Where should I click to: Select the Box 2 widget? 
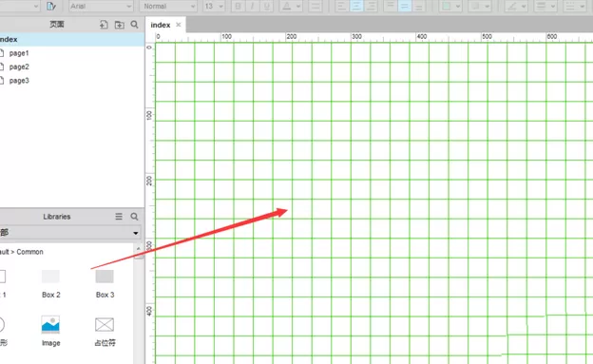(50, 277)
